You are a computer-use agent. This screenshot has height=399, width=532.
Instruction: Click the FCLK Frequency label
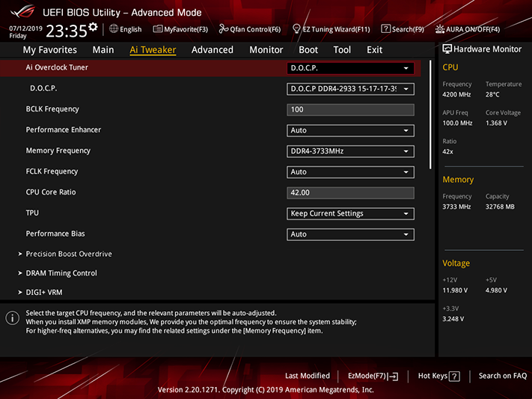(52, 171)
